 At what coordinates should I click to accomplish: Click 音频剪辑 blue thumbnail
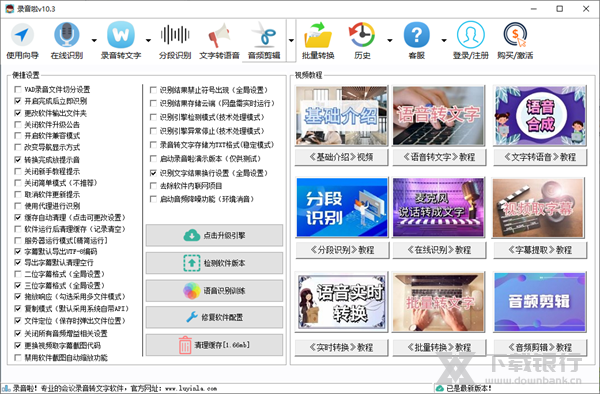pyautogui.click(x=540, y=302)
